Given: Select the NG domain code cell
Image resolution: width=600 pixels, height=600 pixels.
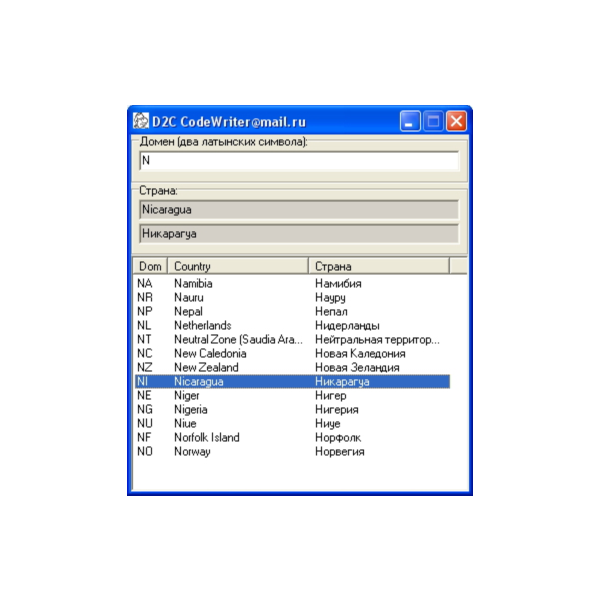Looking at the screenshot, I should pyautogui.click(x=145, y=409).
